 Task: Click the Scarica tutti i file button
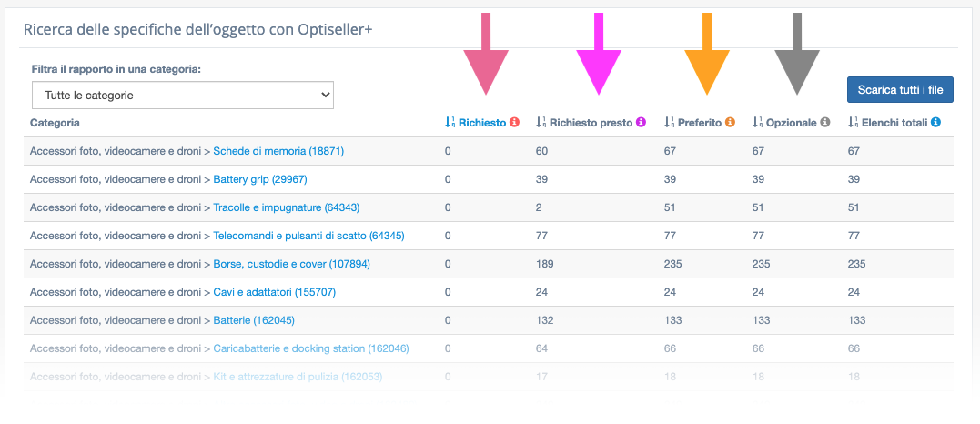coord(900,89)
